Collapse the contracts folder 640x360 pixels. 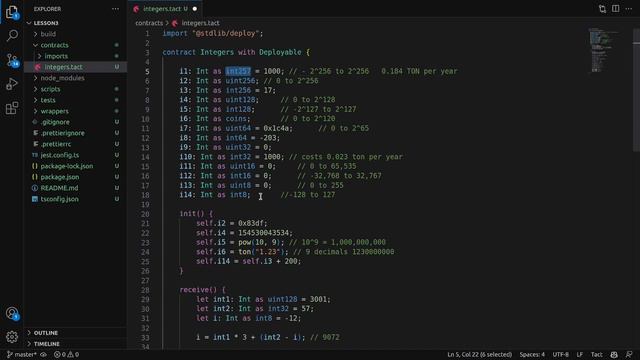[x=54, y=45]
